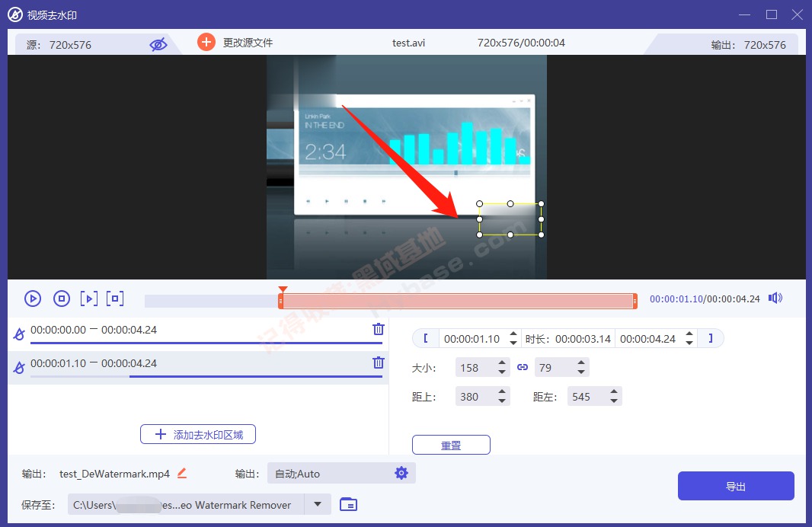Click the end time field 00:00:04.24
Screen dimensions: 812x527
click(x=647, y=339)
